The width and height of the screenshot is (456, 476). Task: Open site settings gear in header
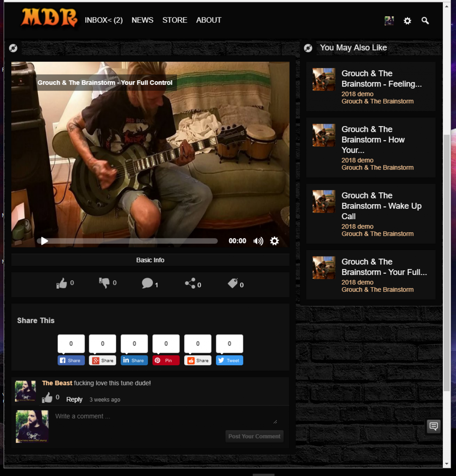point(407,21)
